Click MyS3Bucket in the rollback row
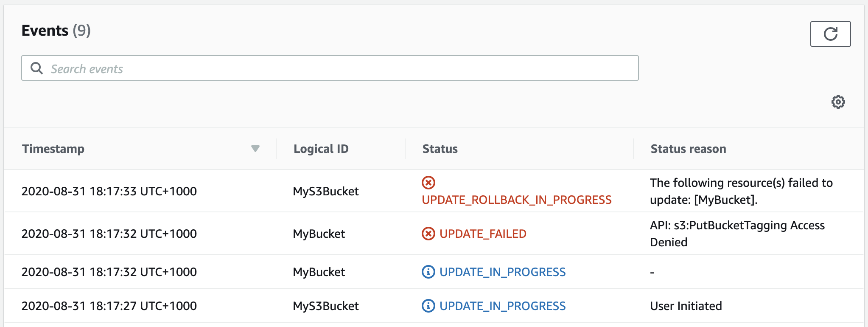Screen dimensions: 868x327 [x=326, y=191]
